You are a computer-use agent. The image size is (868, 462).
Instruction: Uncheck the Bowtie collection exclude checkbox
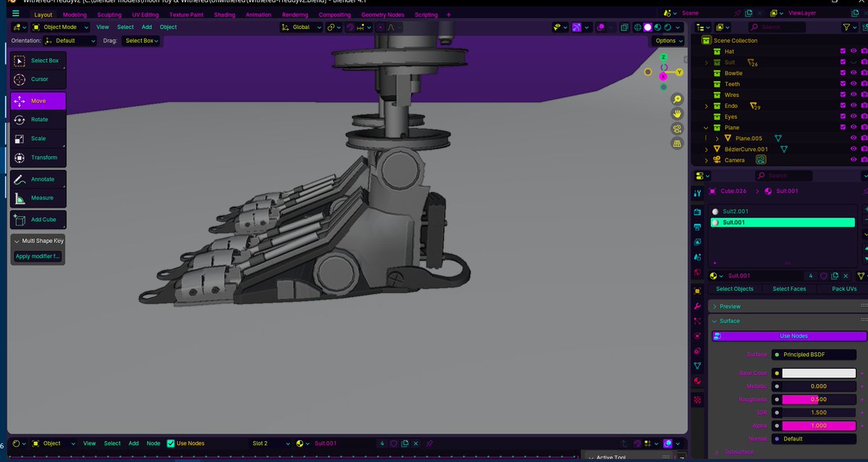(x=843, y=73)
